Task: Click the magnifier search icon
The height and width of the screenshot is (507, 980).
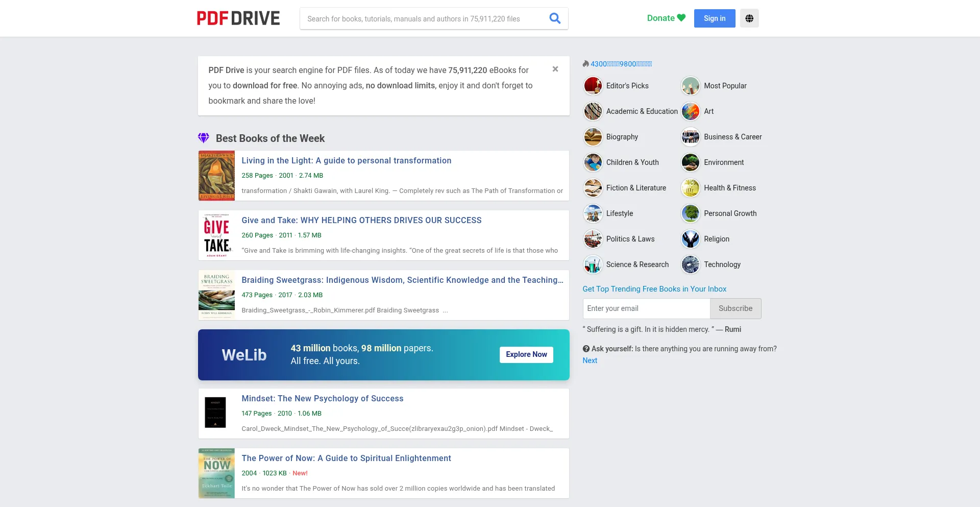Action: [555, 18]
